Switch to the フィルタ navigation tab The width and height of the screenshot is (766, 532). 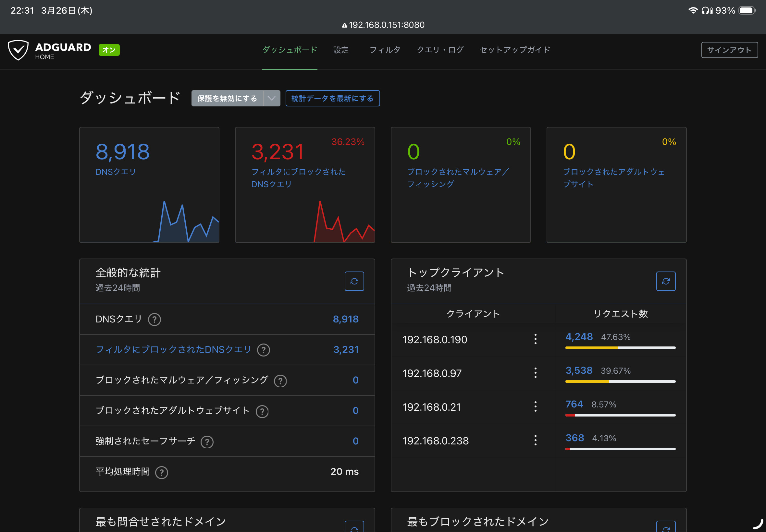pos(385,50)
